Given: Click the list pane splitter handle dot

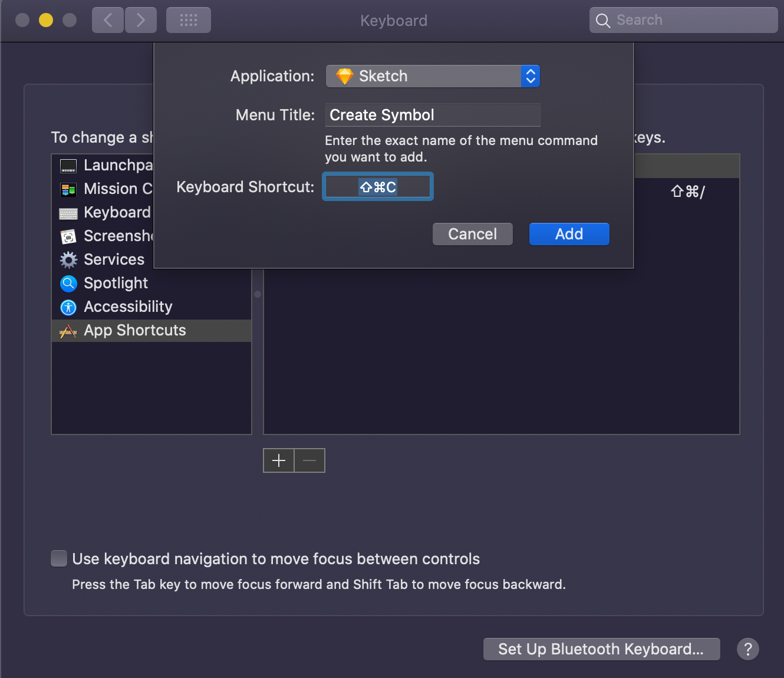Looking at the screenshot, I should click(x=258, y=294).
